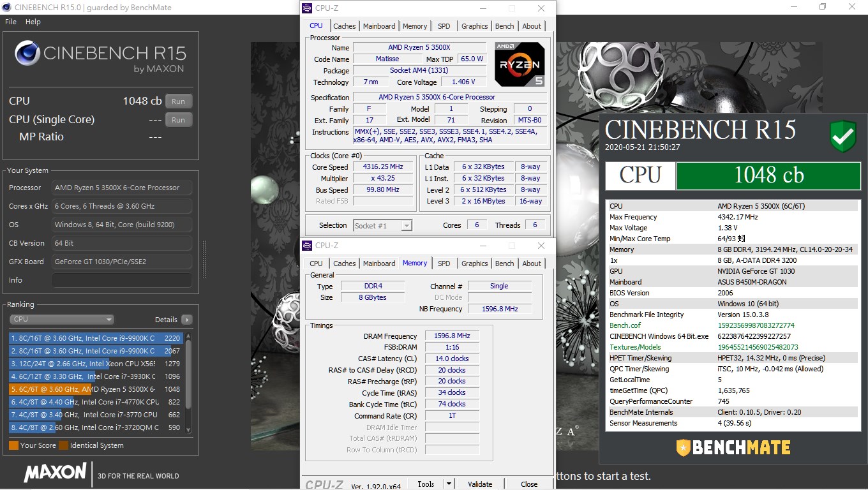The height and width of the screenshot is (490, 868).
Task: Click the Details arrow button in Ranking
Action: (x=186, y=320)
